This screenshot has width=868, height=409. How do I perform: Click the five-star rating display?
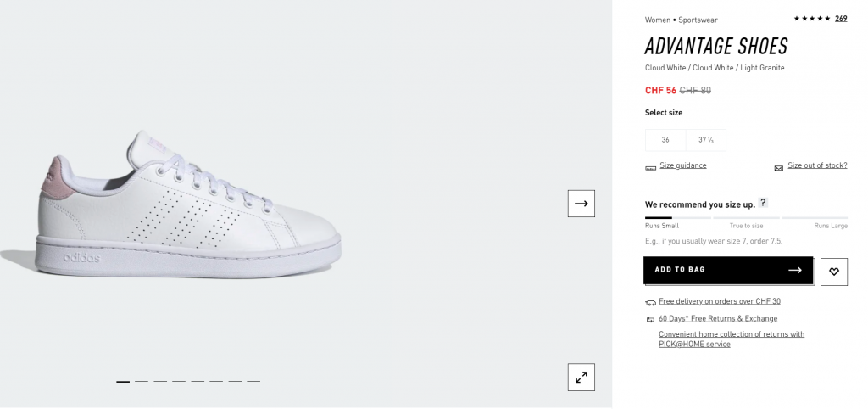(812, 19)
